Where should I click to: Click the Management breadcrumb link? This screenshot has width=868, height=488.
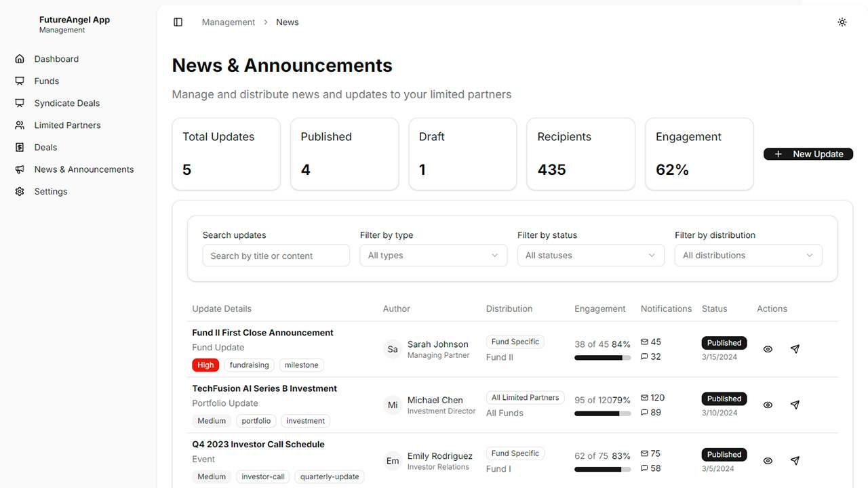tap(229, 22)
